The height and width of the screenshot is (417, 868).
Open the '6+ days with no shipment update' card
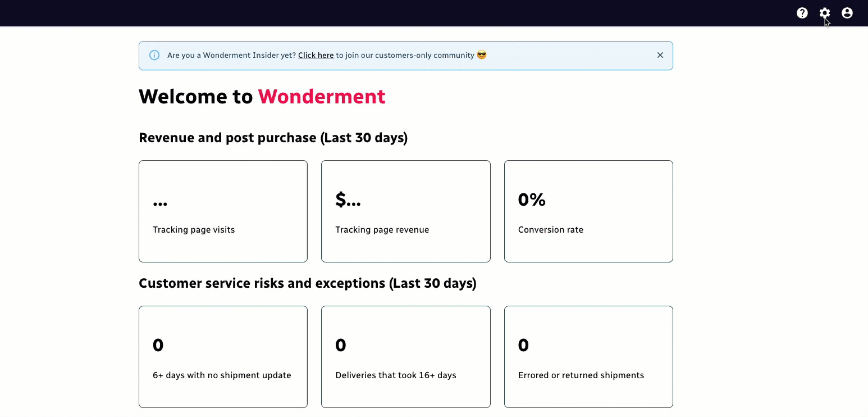223,357
